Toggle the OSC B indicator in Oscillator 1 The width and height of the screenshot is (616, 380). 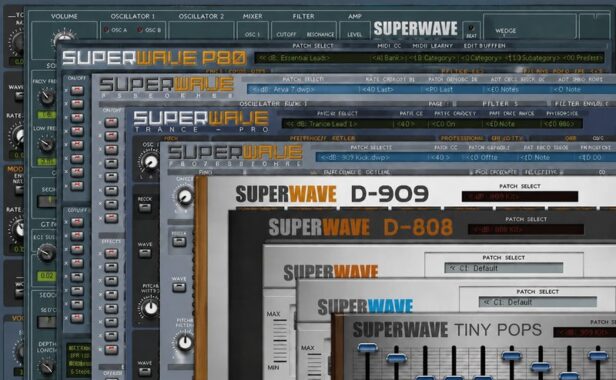point(140,30)
